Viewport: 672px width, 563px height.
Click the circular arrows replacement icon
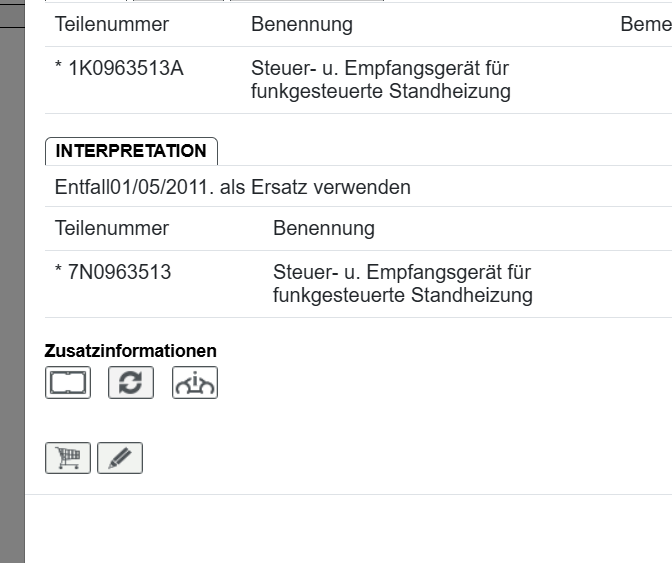click(x=131, y=383)
